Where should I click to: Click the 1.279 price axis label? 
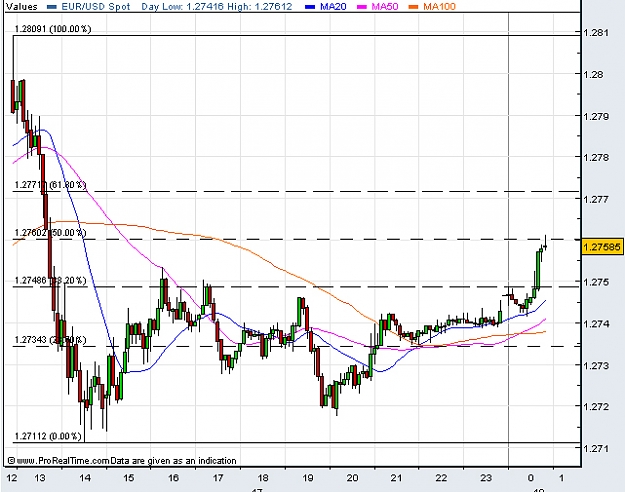click(x=596, y=116)
